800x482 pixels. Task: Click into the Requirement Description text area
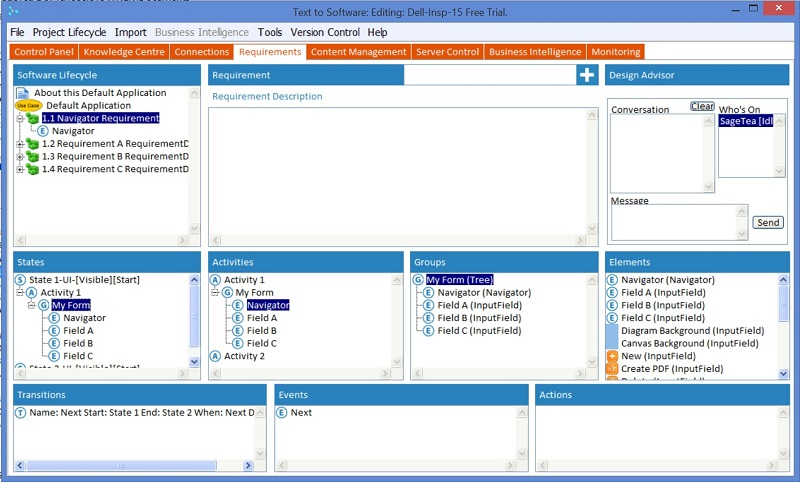[x=398, y=171]
